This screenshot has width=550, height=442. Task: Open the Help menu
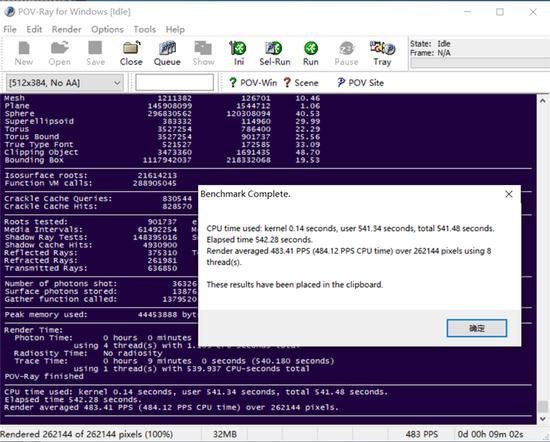pyautogui.click(x=175, y=29)
